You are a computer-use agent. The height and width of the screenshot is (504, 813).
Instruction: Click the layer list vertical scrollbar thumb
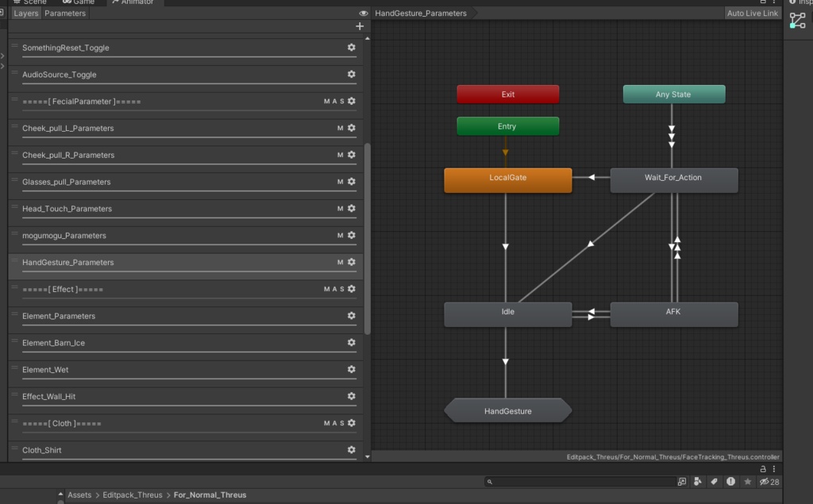click(x=368, y=239)
